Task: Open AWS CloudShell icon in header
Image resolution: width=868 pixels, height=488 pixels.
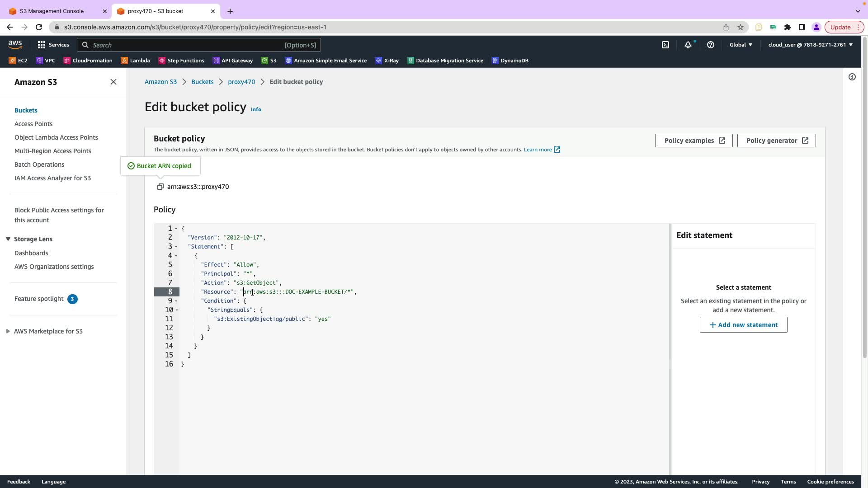Action: click(665, 45)
